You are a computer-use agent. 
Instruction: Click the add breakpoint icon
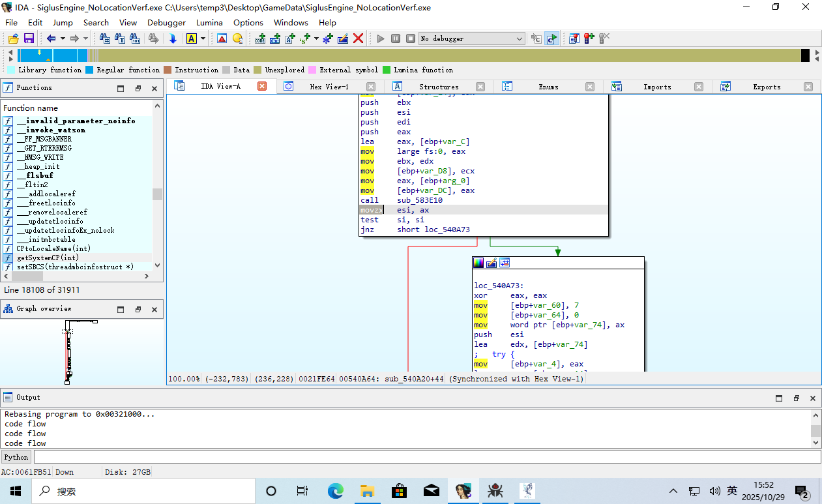pyautogui.click(x=589, y=38)
